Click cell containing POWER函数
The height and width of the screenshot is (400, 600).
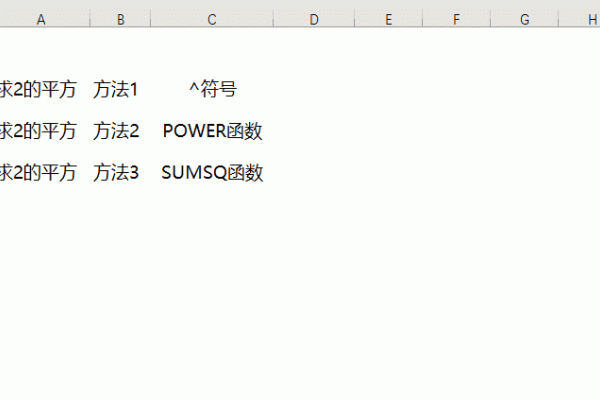tap(212, 131)
